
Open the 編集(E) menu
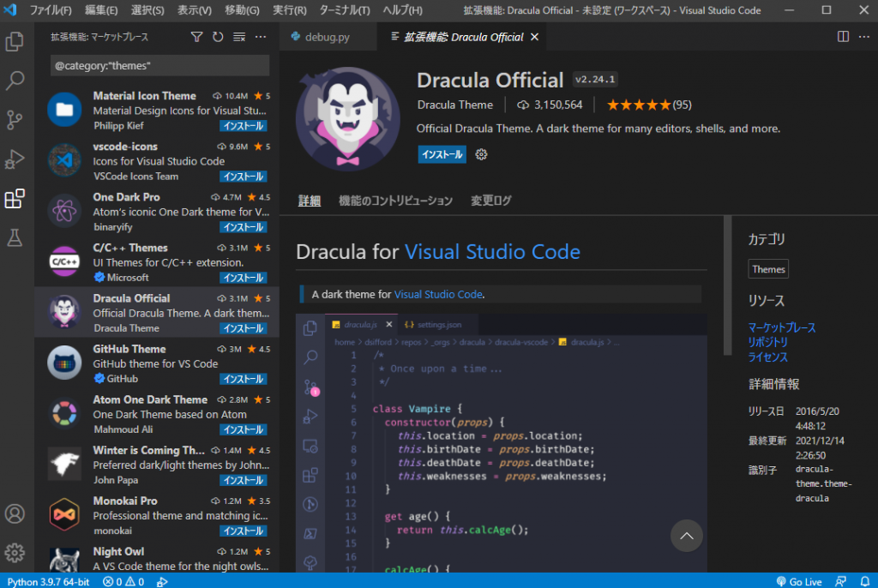pyautogui.click(x=101, y=10)
